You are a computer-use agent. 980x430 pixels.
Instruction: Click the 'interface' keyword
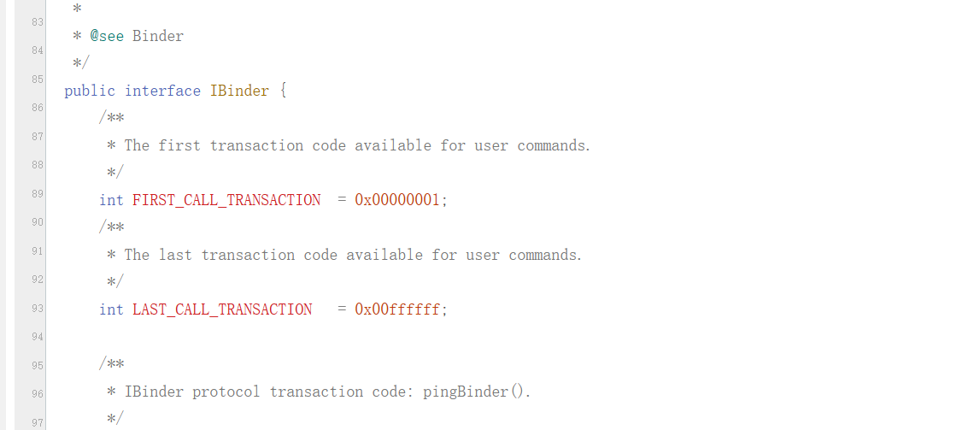(162, 91)
